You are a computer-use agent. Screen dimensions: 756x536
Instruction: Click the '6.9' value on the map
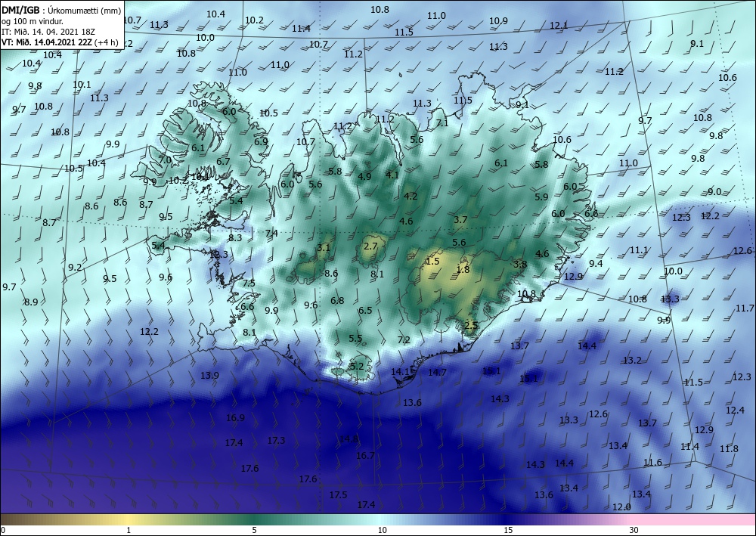coord(261,141)
